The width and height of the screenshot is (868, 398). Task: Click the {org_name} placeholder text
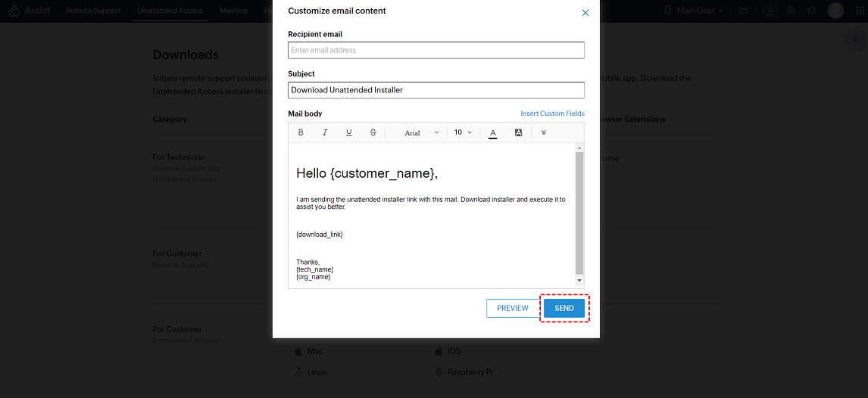tap(314, 276)
